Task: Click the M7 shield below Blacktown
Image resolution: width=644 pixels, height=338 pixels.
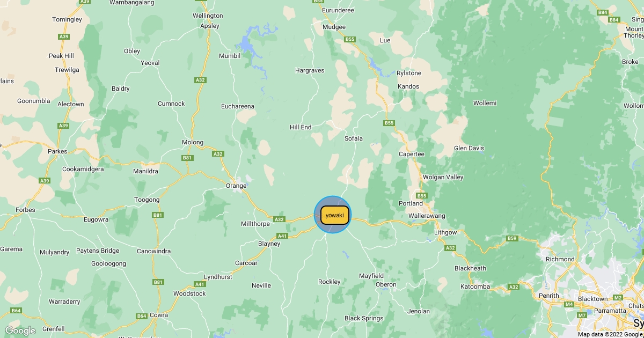Action: 582,315
